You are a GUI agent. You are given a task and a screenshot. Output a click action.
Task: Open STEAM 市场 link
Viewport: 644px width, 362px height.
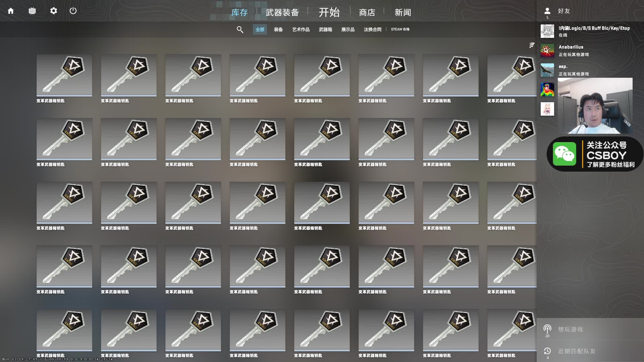click(400, 29)
